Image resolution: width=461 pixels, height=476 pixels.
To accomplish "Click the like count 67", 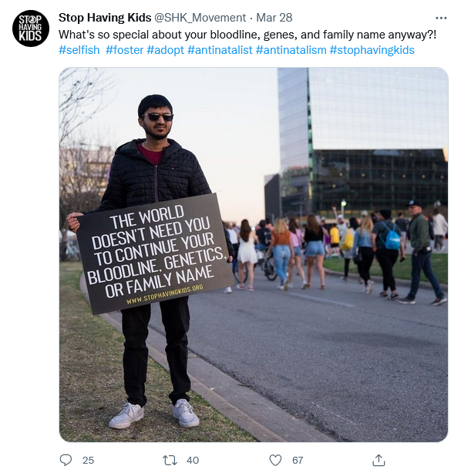I will click(x=298, y=461).
